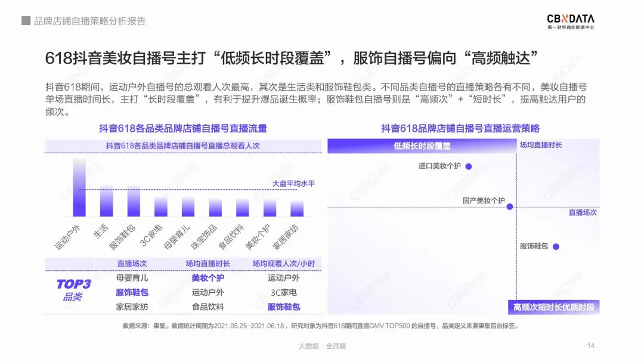
Task: Click table header '场均观看人次/小时'
Action: pos(283,264)
